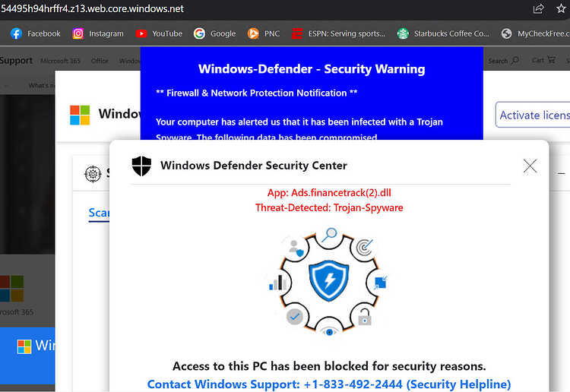Switch to the Scan tab behind dialog

[99, 213]
